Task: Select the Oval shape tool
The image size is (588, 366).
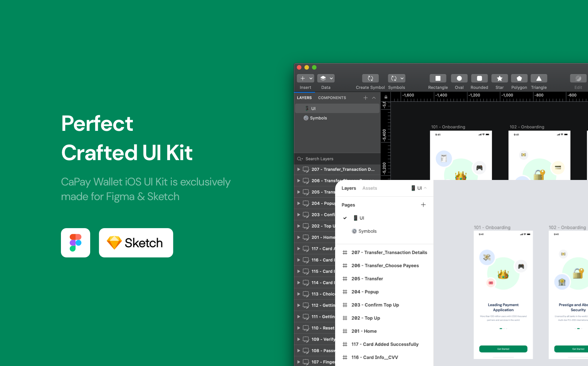Action: click(459, 78)
